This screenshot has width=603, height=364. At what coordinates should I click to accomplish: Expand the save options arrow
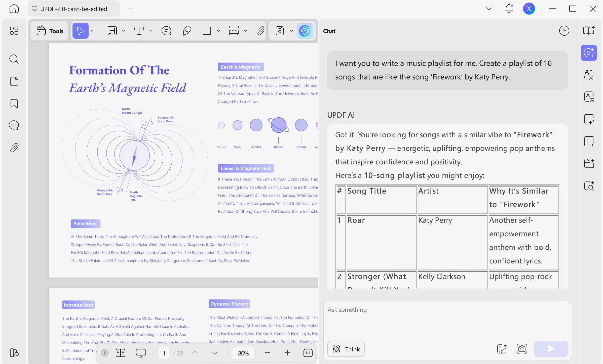point(291,31)
